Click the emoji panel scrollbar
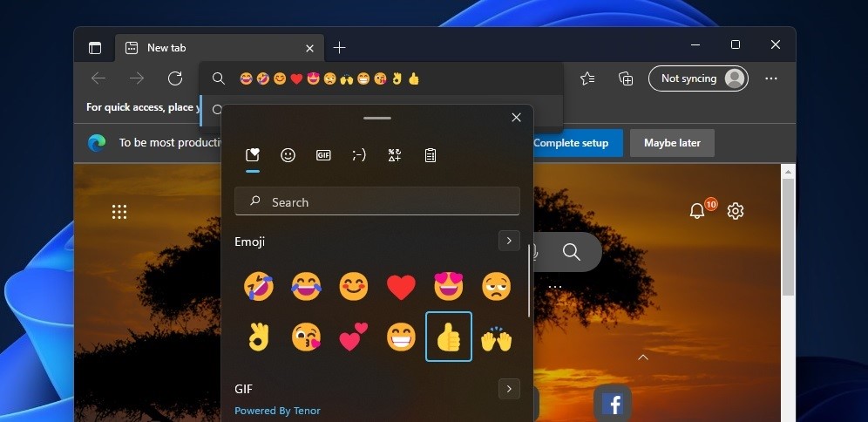 pyautogui.click(x=529, y=281)
